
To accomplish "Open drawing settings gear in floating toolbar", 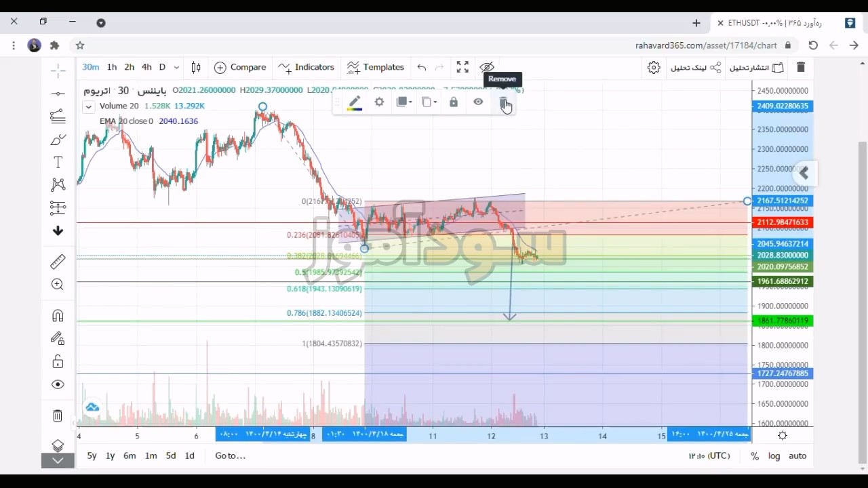I will pyautogui.click(x=379, y=102).
